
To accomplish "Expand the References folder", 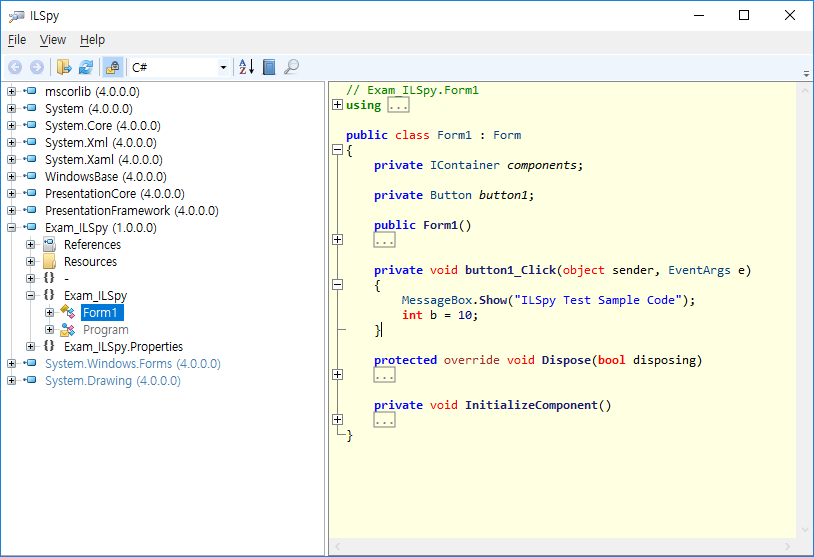I will tap(31, 244).
